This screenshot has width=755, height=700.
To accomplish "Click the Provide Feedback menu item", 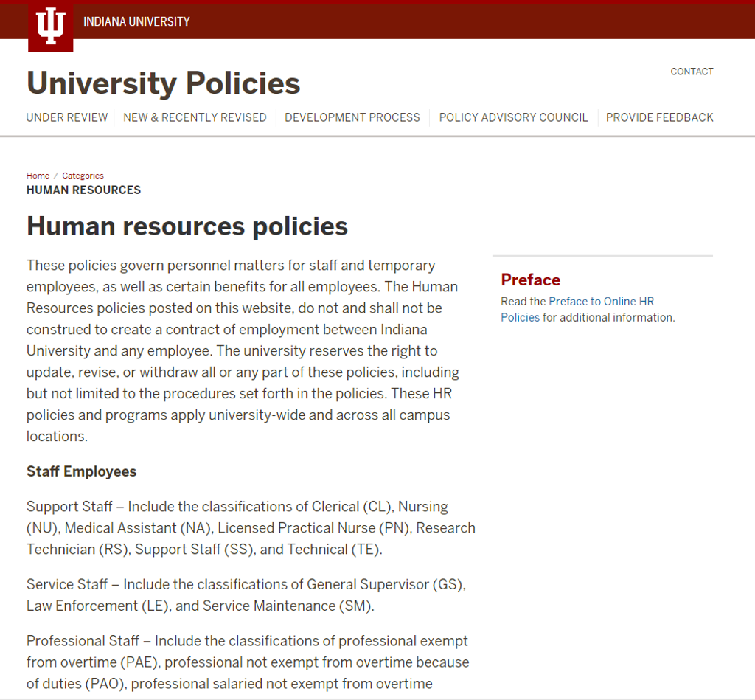I will tap(659, 117).
